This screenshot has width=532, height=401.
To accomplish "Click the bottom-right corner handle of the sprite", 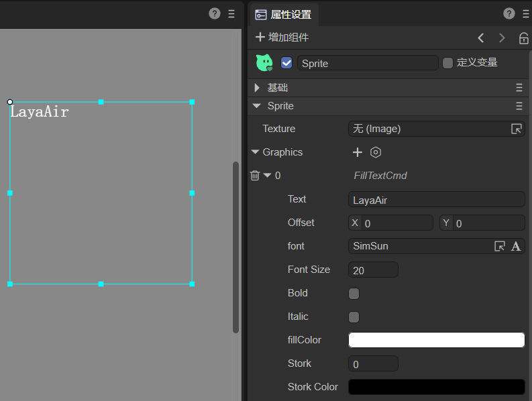I will [x=192, y=284].
